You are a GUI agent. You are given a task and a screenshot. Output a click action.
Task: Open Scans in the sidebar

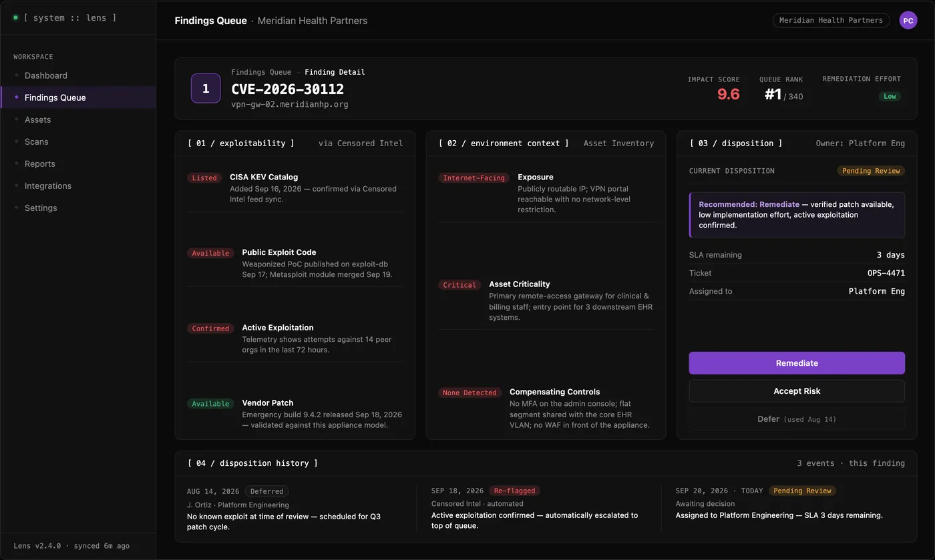[x=78, y=142]
